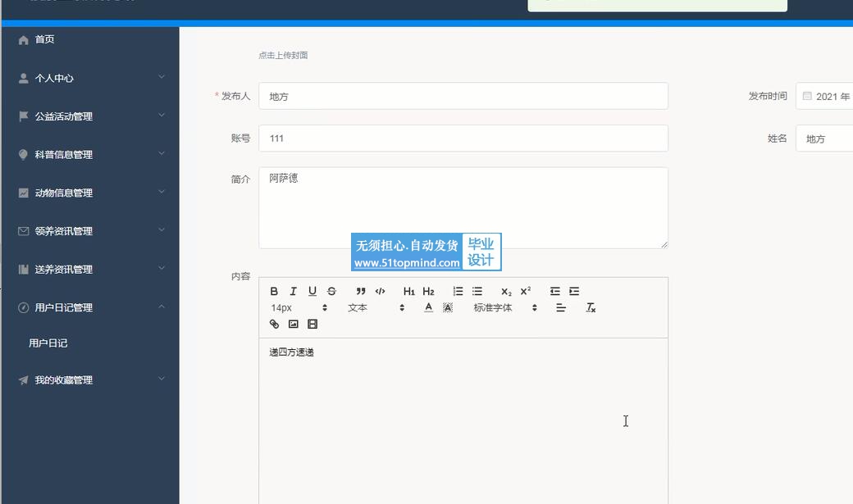This screenshot has height=504, width=853.
Task: Click inside the 内容 rich text editor
Action: point(463,421)
